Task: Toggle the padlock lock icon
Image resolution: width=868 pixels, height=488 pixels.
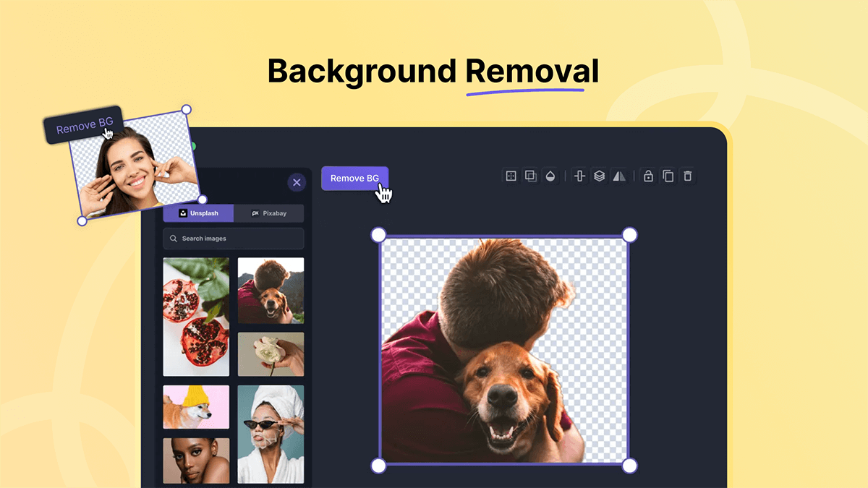Action: (x=648, y=176)
